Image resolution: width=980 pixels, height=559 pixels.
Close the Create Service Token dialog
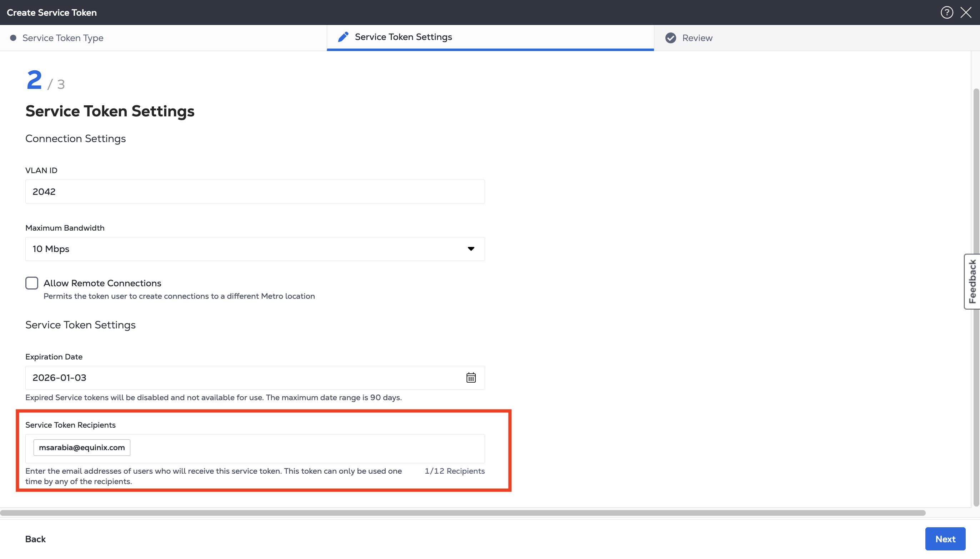coord(966,12)
